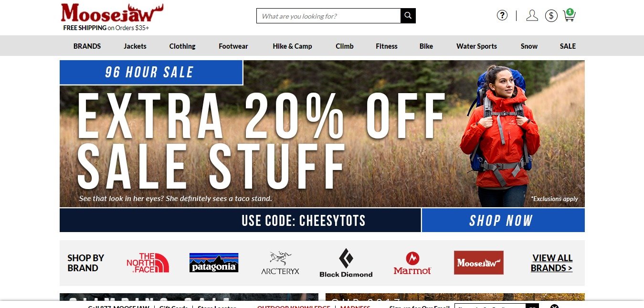Click the dollar rewards icon

(x=551, y=16)
